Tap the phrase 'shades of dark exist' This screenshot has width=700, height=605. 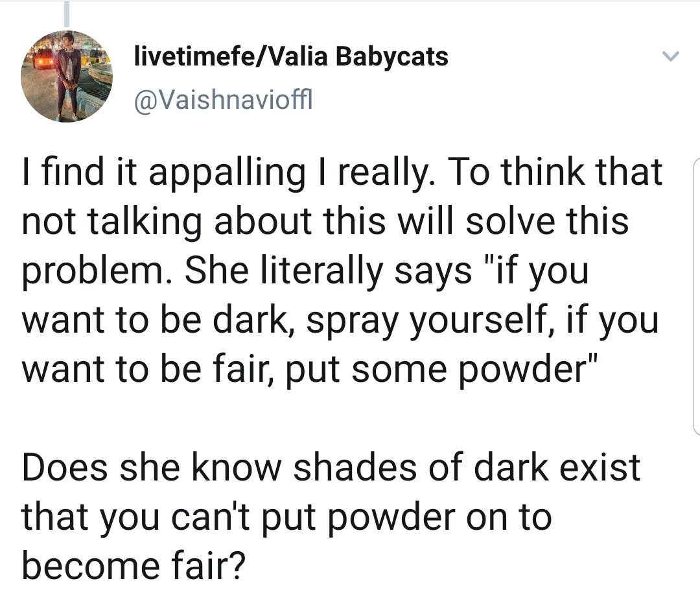tap(467, 468)
